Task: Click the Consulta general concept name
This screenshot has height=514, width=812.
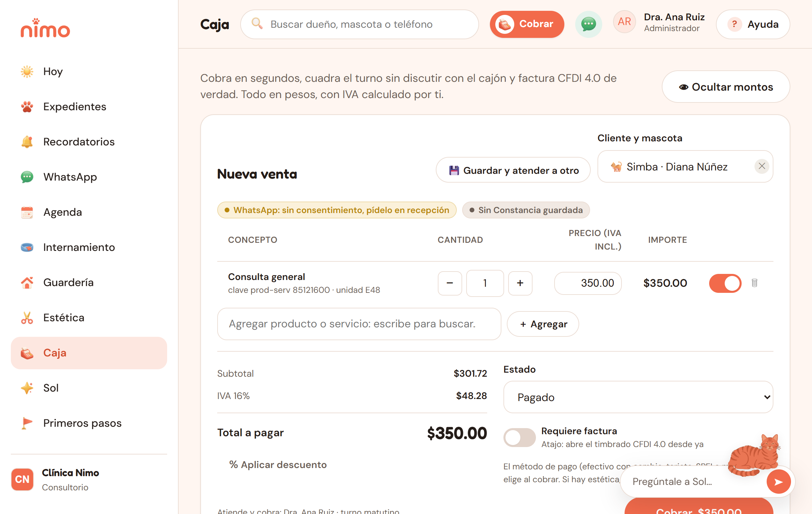Action: 267,277
